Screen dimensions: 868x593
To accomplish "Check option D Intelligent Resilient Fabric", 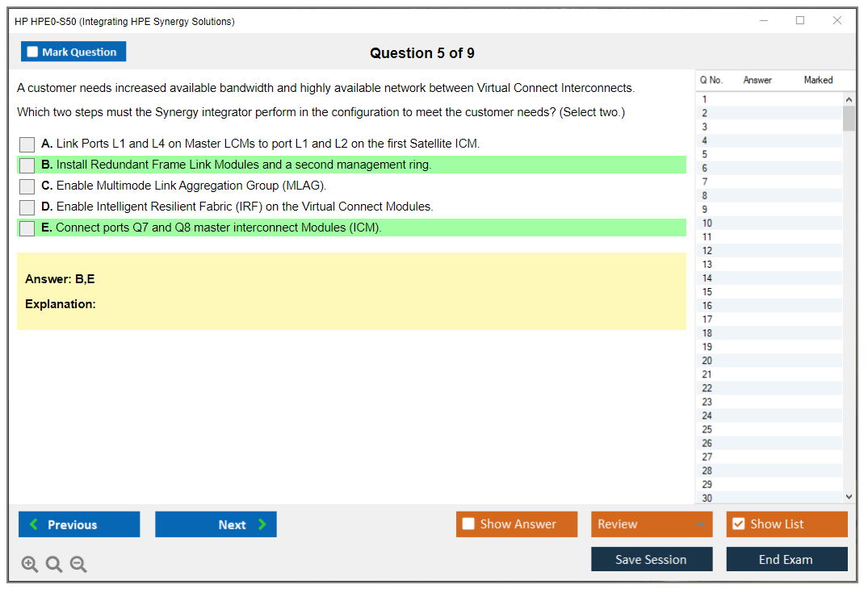I will coord(27,207).
